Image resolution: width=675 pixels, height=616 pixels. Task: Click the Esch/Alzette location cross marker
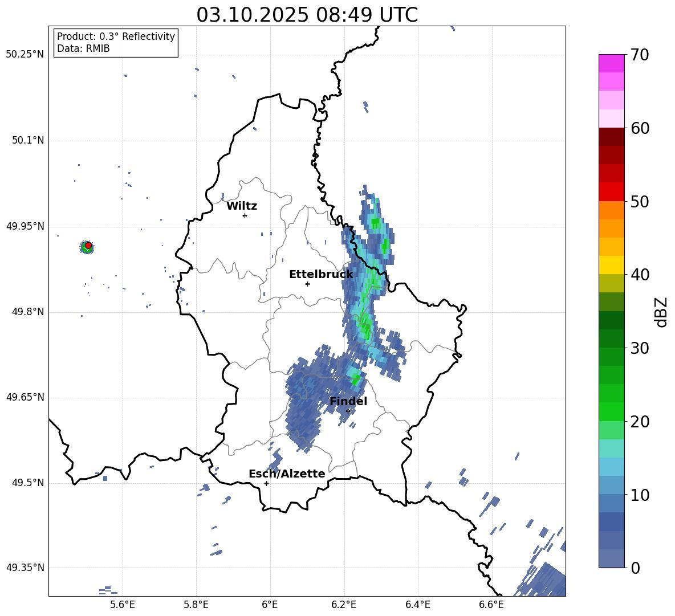tap(266, 483)
